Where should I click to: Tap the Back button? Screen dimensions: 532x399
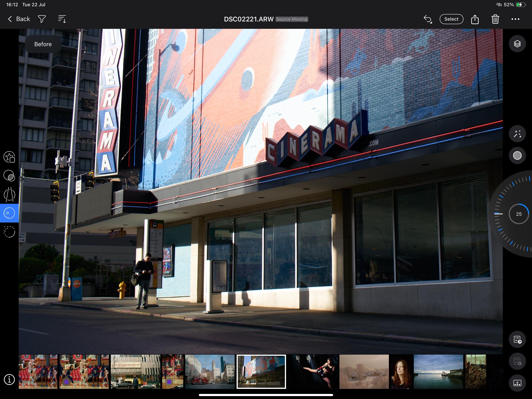click(19, 19)
